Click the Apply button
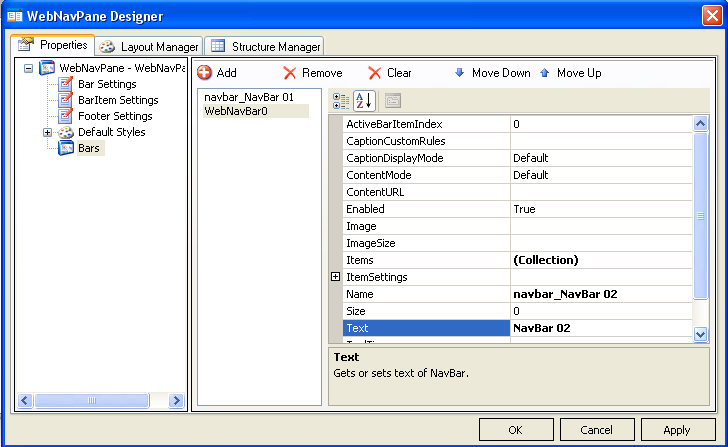The image size is (728, 447). coord(677,430)
